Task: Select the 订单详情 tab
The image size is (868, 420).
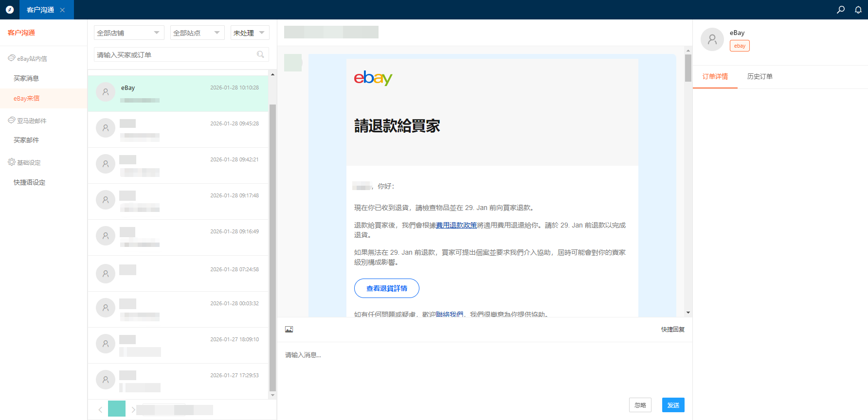Action: 715,76
